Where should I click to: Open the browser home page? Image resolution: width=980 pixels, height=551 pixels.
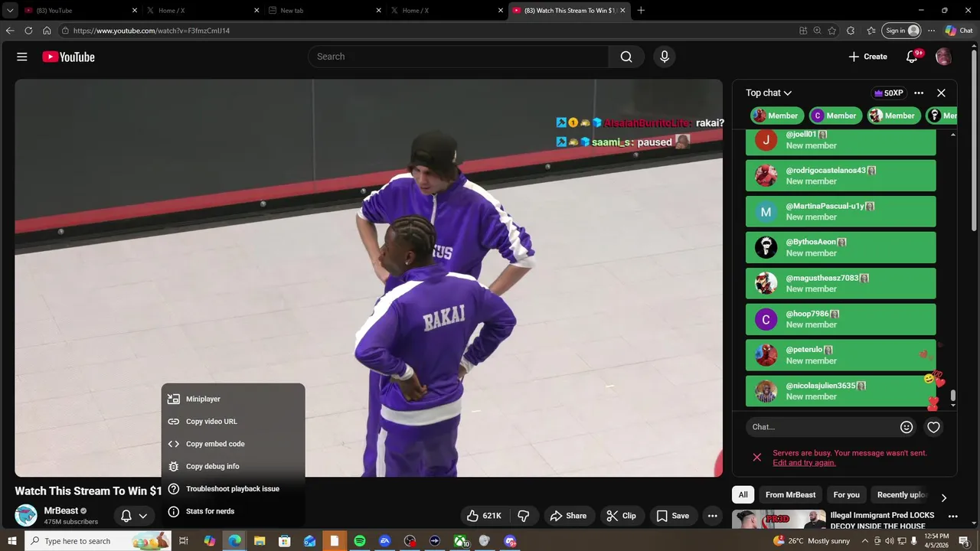click(x=47, y=31)
